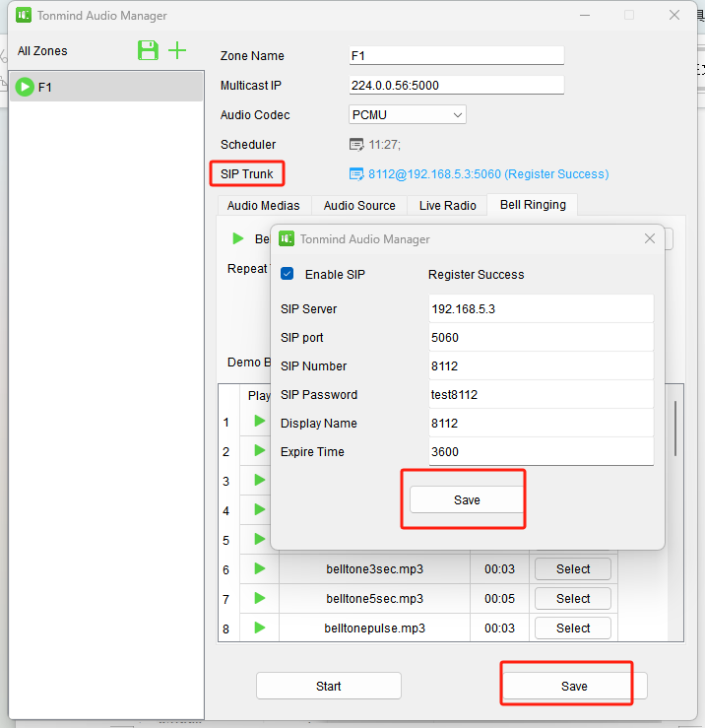Image resolution: width=705 pixels, height=728 pixels.
Task: Click the Register Success status text
Action: pyautogui.click(x=476, y=275)
